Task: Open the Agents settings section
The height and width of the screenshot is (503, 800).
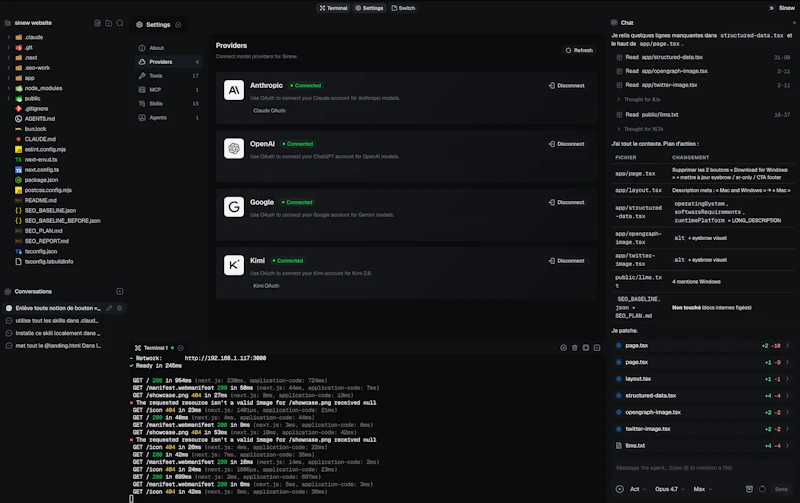Action: 169,117
